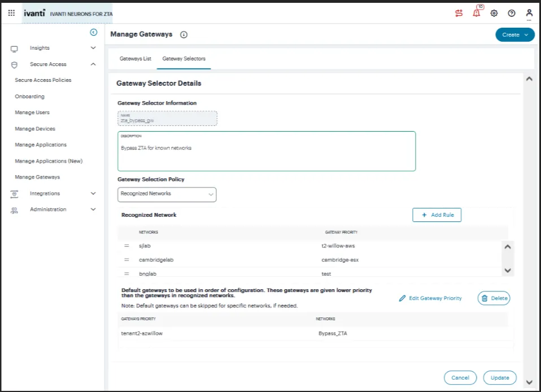Click the Ivanti logo
The width and height of the screenshot is (541, 392).
[34, 13]
